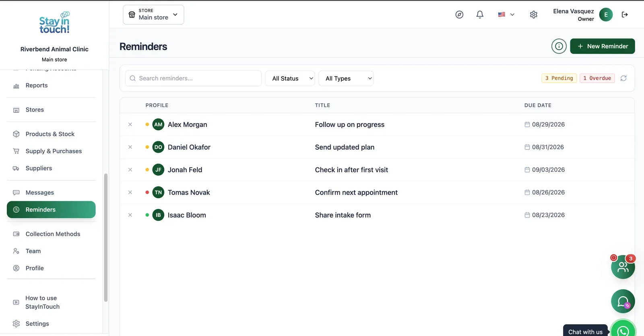Dismiss Isaac Bloom reminder with X
Viewport: 644px width, 336px height.
pyautogui.click(x=130, y=215)
